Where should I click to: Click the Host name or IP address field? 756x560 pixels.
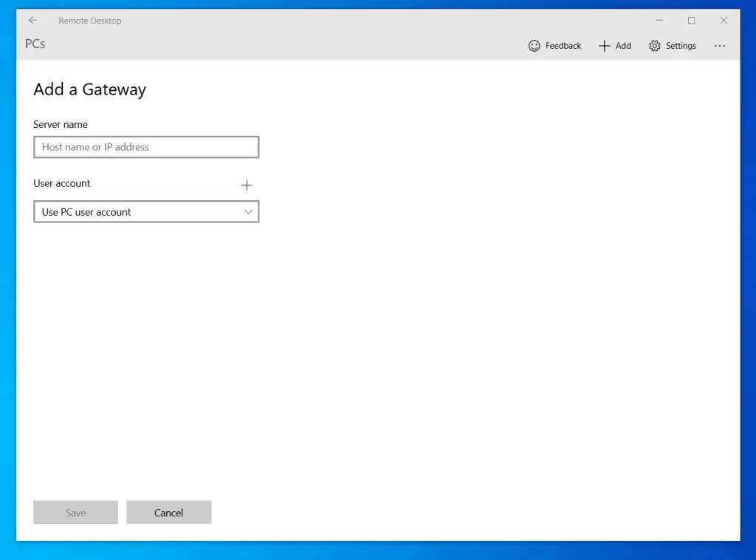(145, 147)
